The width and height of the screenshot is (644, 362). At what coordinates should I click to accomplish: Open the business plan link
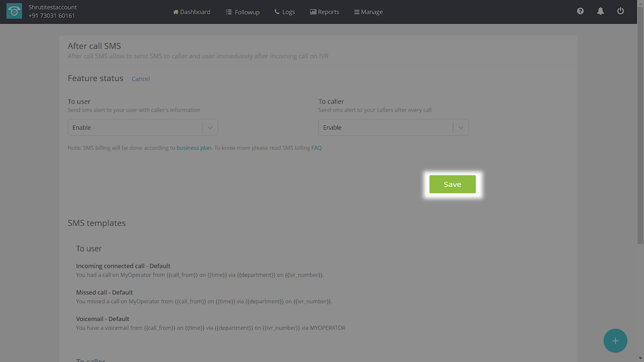pyautogui.click(x=194, y=148)
